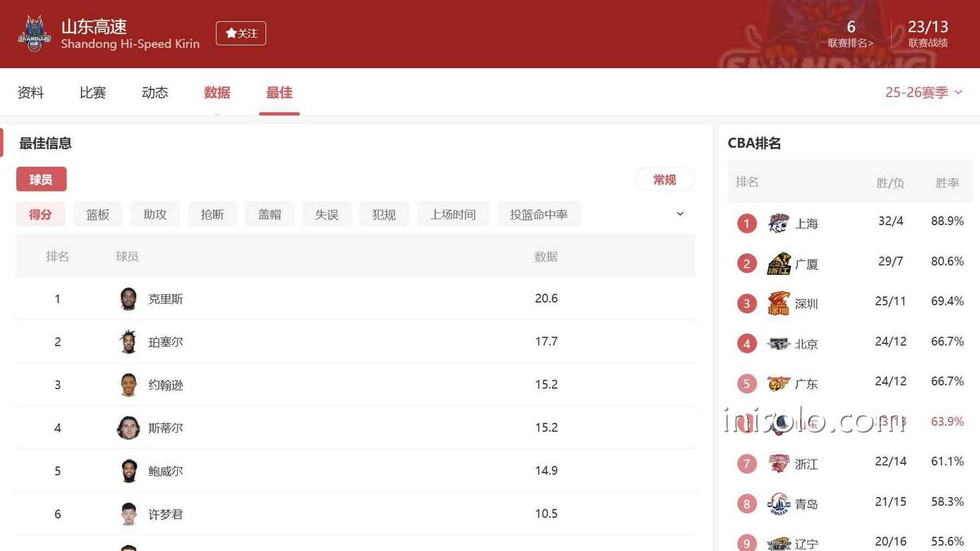The image size is (980, 551).
Task: Expand more stat categories with the chevron
Action: pos(680,214)
